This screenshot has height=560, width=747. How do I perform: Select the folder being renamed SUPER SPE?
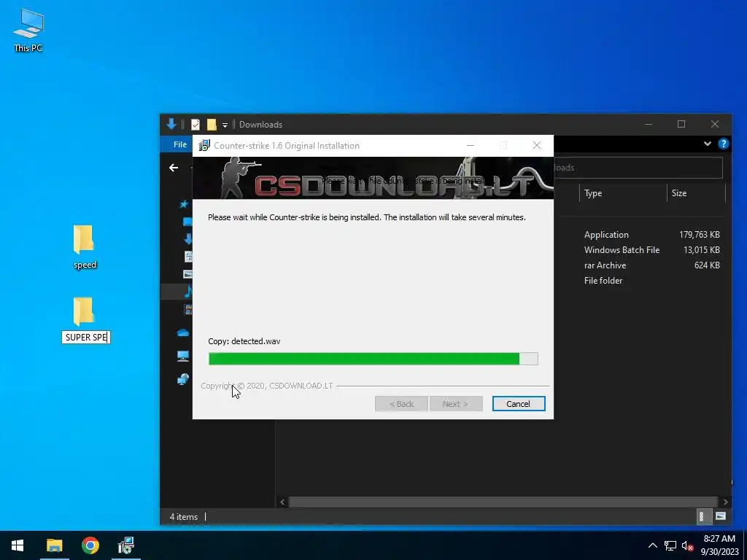(x=83, y=311)
